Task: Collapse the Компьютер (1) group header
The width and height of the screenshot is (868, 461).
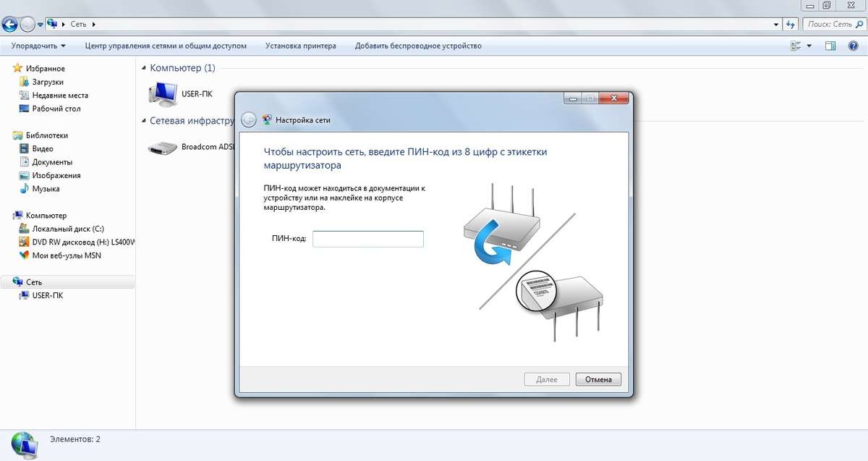Action: 182,68
